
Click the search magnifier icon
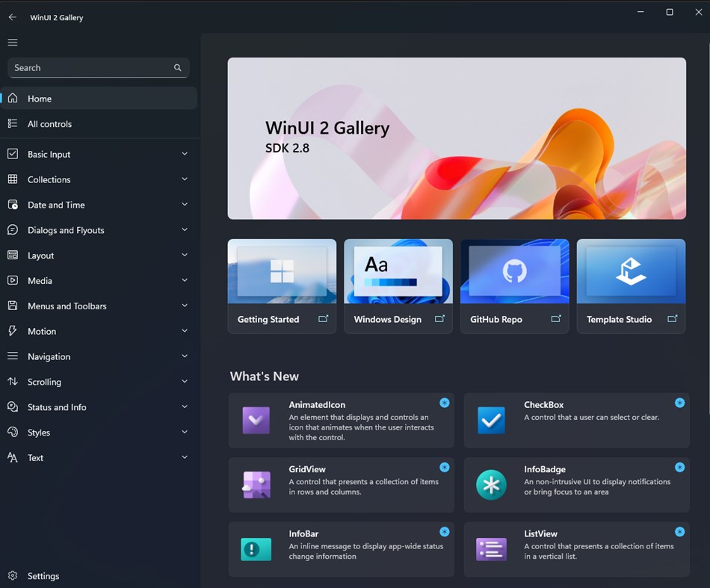(178, 67)
